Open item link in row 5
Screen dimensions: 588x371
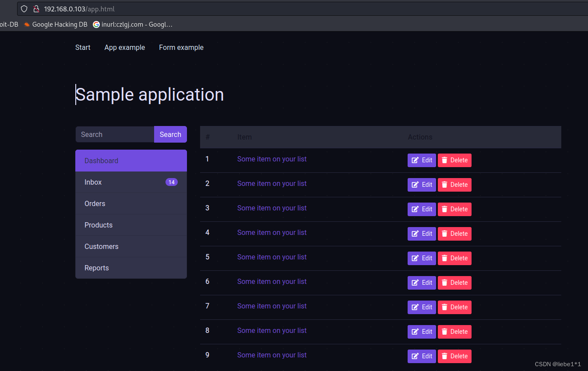[x=272, y=257]
